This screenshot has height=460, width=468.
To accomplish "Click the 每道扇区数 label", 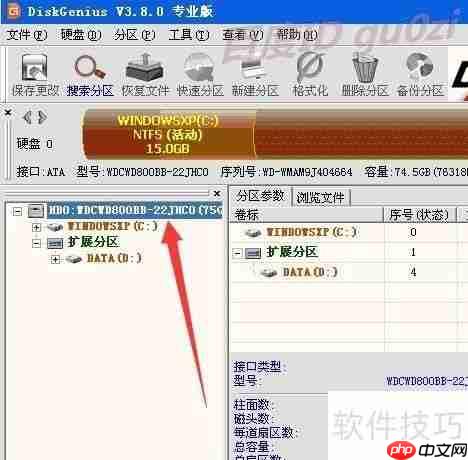I will [x=266, y=433].
